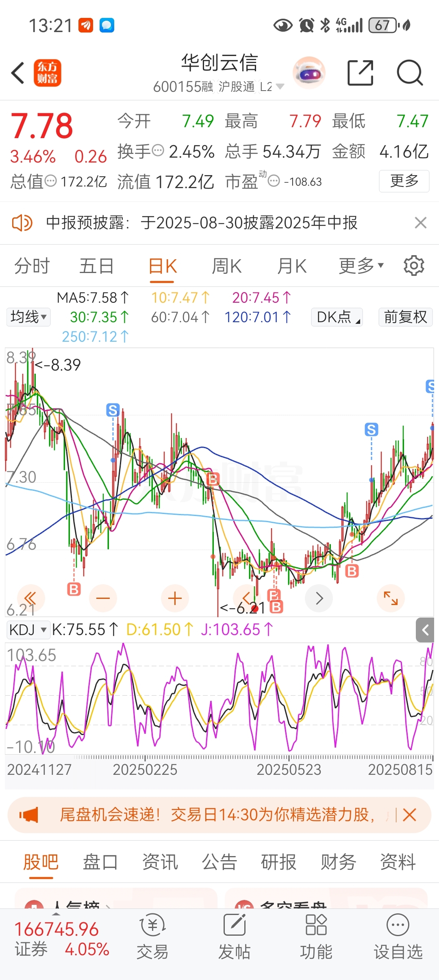The image size is (439, 980).
Task: Tap the 尾盘机会速递 promotion banner
Action: pyautogui.click(x=219, y=815)
